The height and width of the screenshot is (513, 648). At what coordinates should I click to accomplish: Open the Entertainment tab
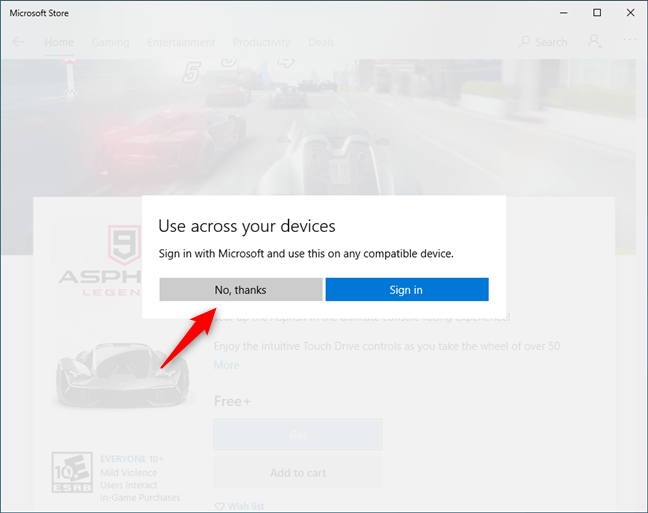click(181, 42)
